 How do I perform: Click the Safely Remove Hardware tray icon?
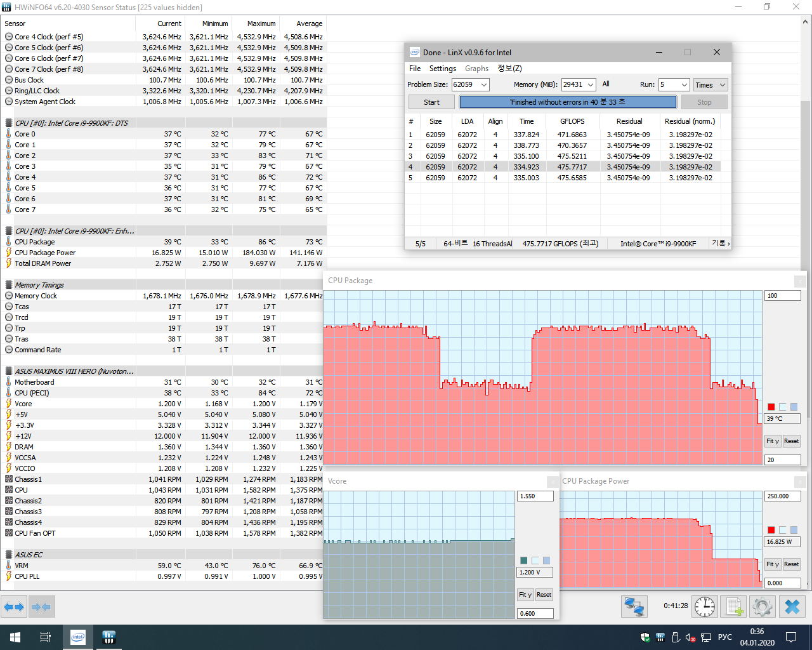676,637
